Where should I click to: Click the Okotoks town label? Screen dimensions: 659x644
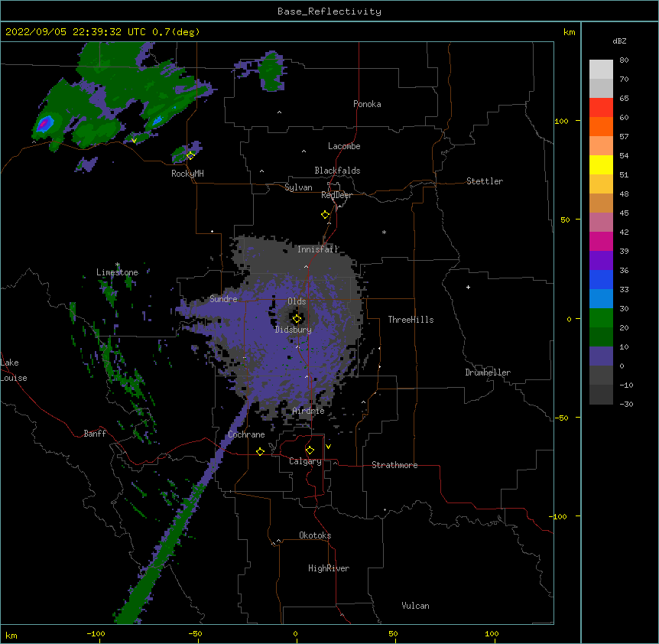[315, 535]
